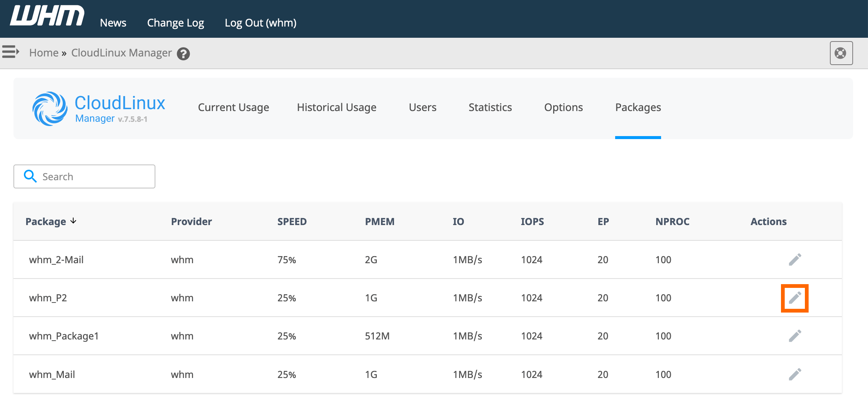Viewport: 868px width, 412px height.
Task: Click the search magnifier icon
Action: (x=30, y=176)
